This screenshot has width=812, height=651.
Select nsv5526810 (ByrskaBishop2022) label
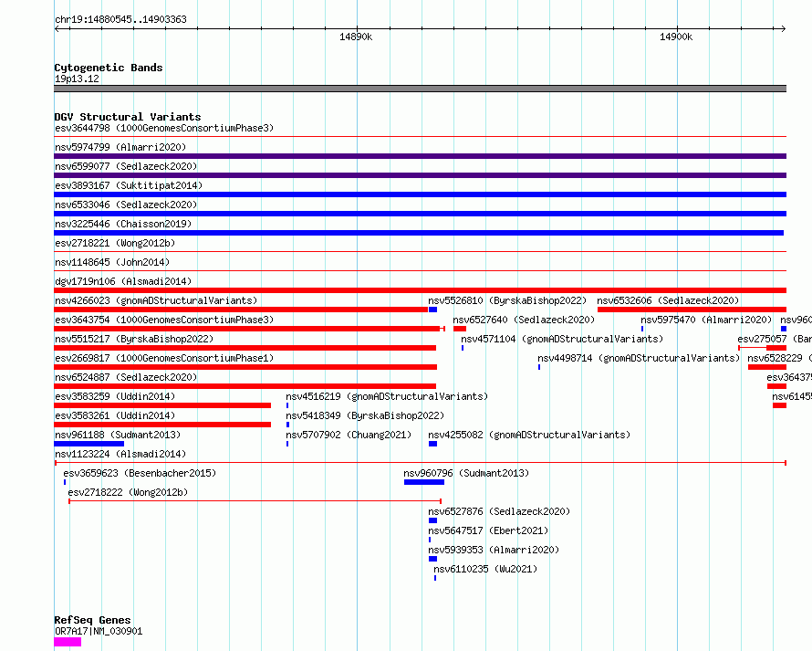507,300
